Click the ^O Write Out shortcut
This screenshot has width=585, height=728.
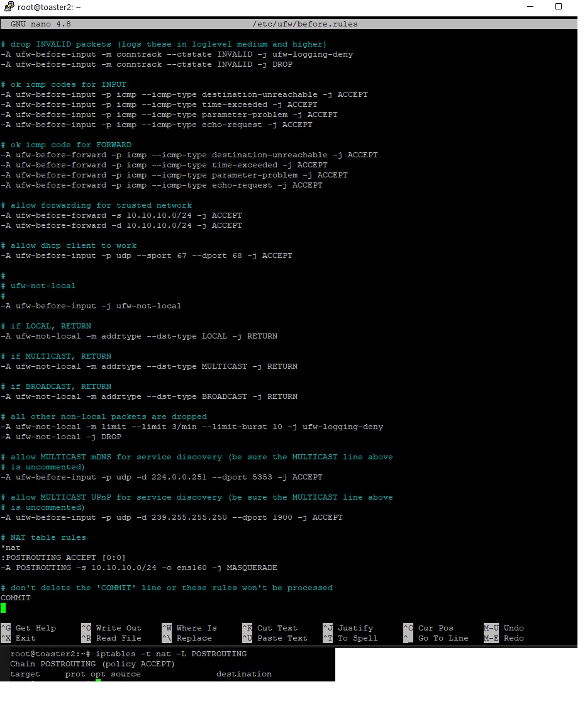click(111, 628)
